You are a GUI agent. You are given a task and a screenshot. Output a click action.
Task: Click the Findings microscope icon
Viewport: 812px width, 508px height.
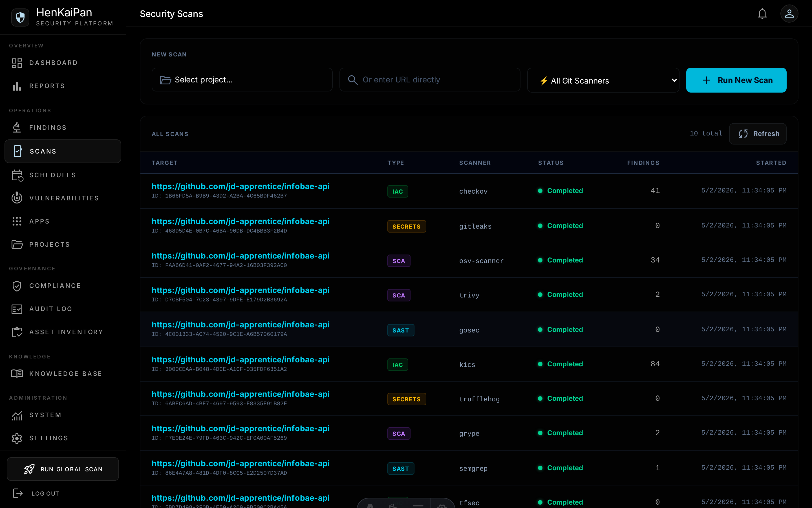coord(17,128)
